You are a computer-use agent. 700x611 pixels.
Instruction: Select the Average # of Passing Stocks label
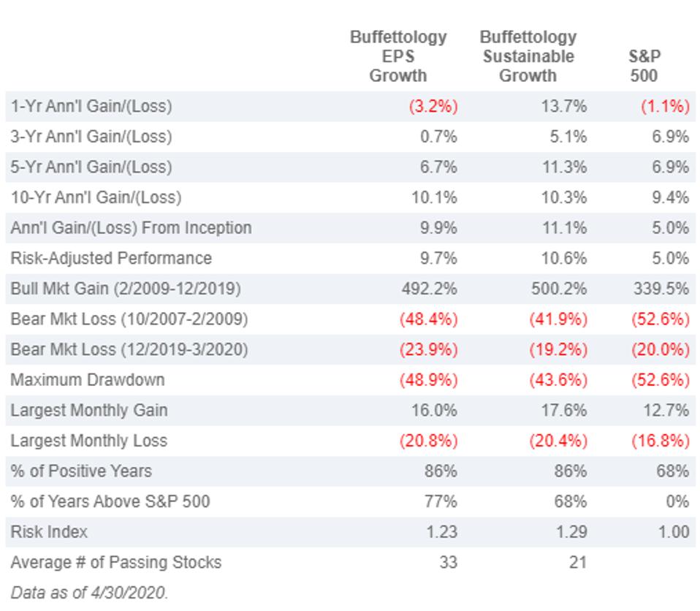pos(115,563)
